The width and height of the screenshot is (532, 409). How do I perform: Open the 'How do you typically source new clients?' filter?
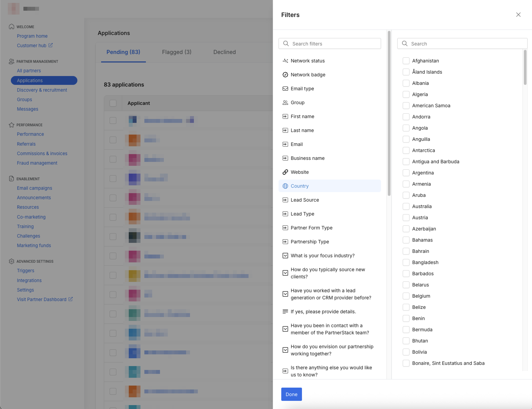pyautogui.click(x=329, y=273)
